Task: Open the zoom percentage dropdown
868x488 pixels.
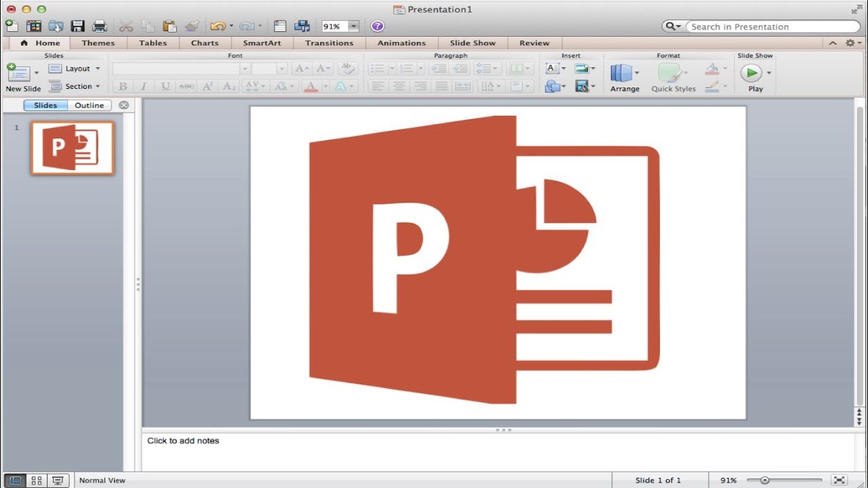Action: pos(353,26)
